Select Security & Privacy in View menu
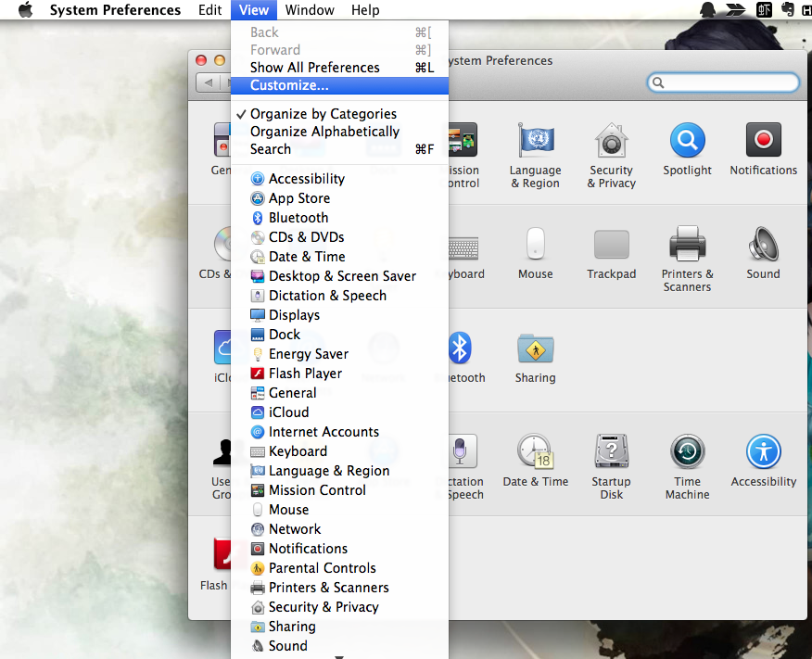The height and width of the screenshot is (659, 812). [339, 607]
